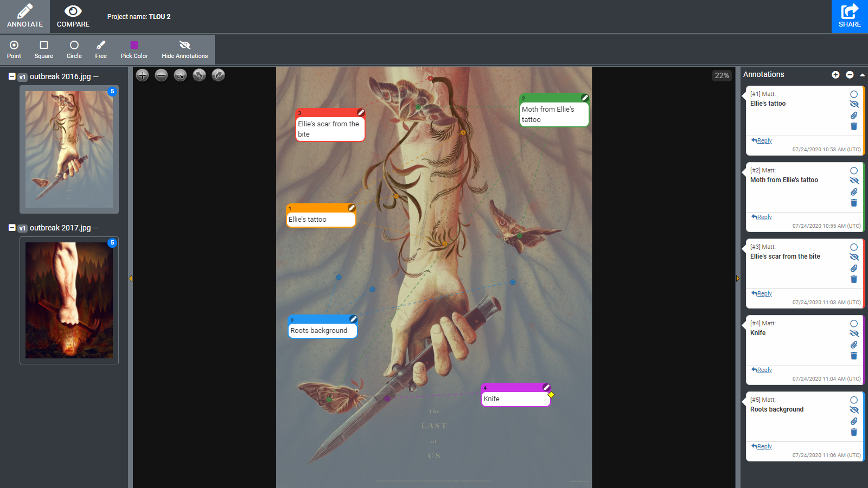Image resolution: width=868 pixels, height=488 pixels.
Task: Collapse all annotations with minus icon
Action: point(850,75)
